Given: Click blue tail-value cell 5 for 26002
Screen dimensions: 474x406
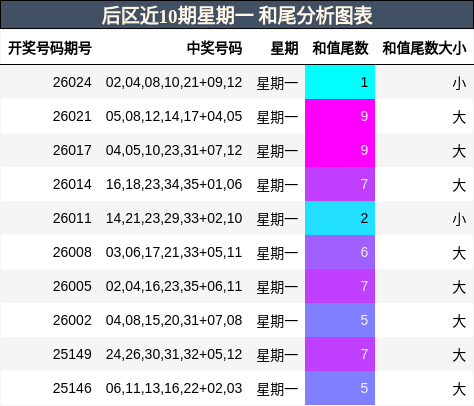Looking at the screenshot, I should tap(340, 320).
